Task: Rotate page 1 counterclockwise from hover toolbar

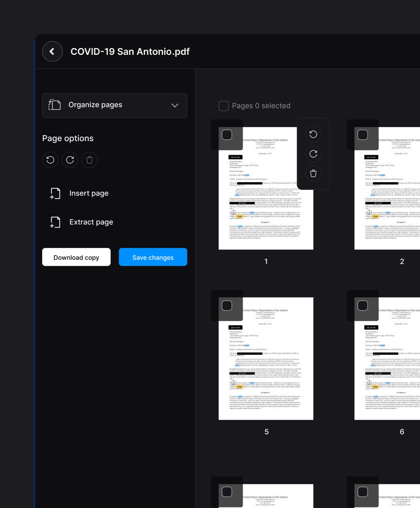Action: pyautogui.click(x=313, y=134)
